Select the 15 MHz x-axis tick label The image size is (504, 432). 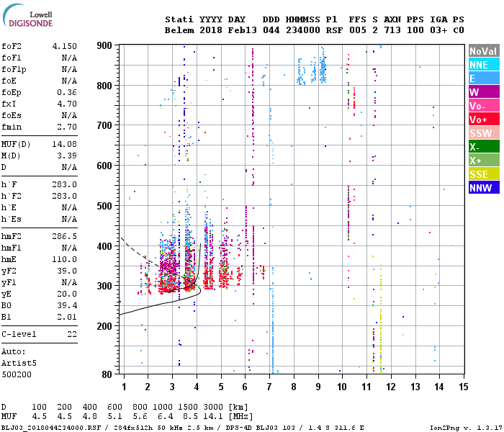463,387
